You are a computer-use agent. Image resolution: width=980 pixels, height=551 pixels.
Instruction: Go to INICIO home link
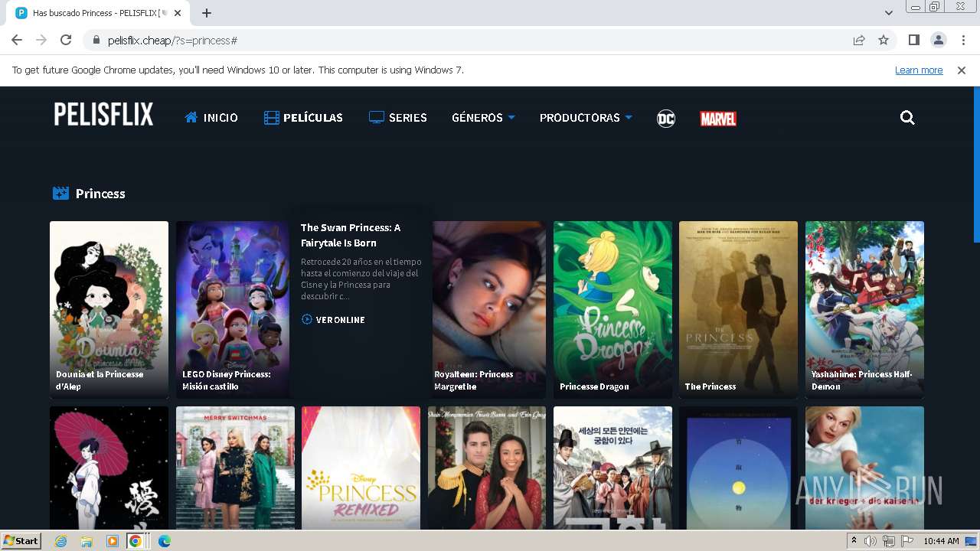(211, 118)
